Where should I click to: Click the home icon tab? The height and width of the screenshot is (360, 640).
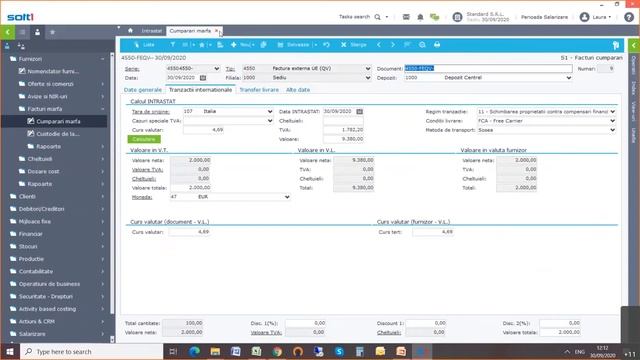pyautogui.click(x=130, y=31)
